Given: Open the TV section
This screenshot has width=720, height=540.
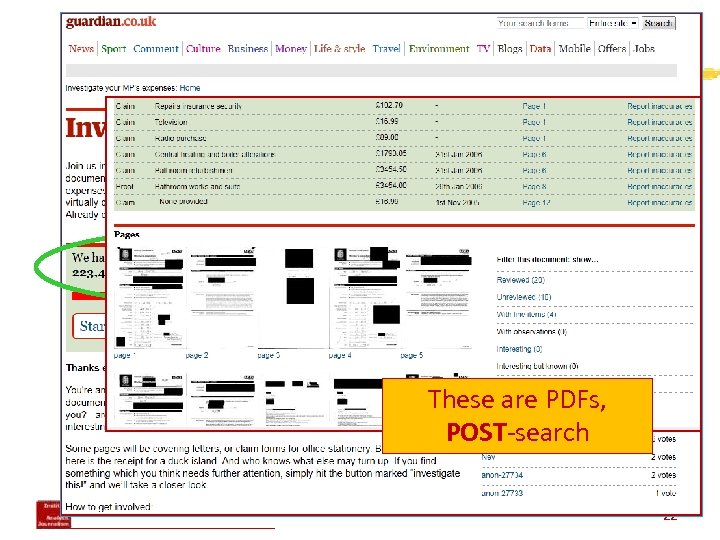Looking at the screenshot, I should coord(483,49).
